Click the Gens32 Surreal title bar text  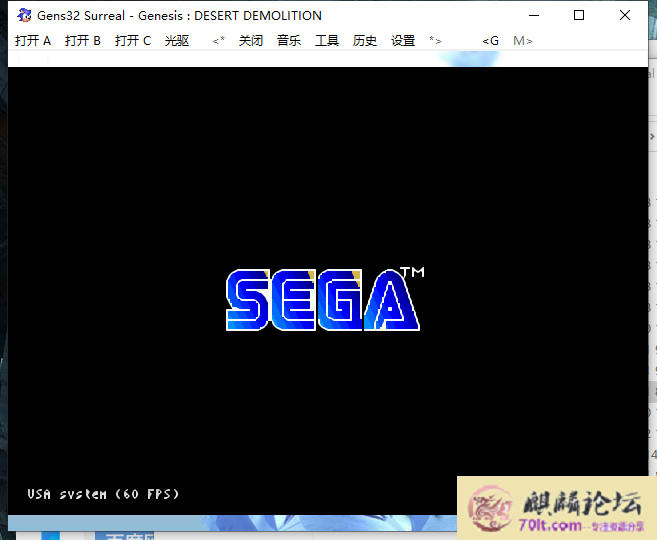(179, 16)
